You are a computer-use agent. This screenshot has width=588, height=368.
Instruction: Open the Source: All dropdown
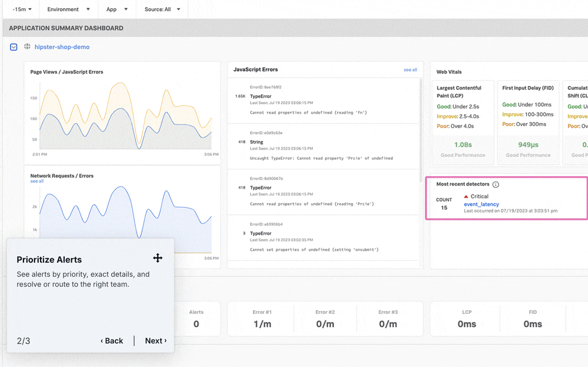point(162,9)
